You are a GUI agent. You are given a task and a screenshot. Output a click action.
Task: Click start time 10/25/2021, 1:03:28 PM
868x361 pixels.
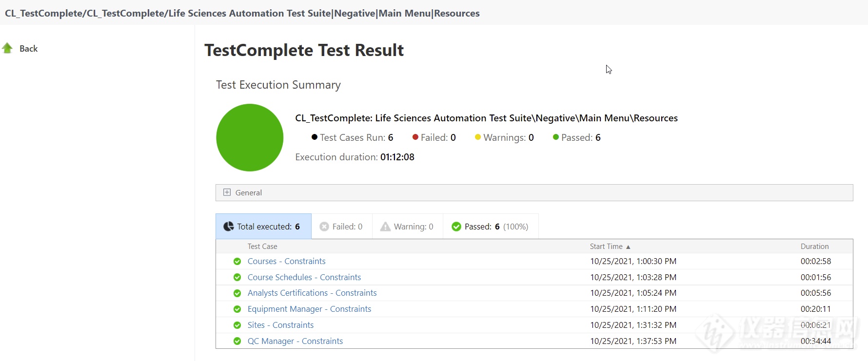pyautogui.click(x=633, y=277)
